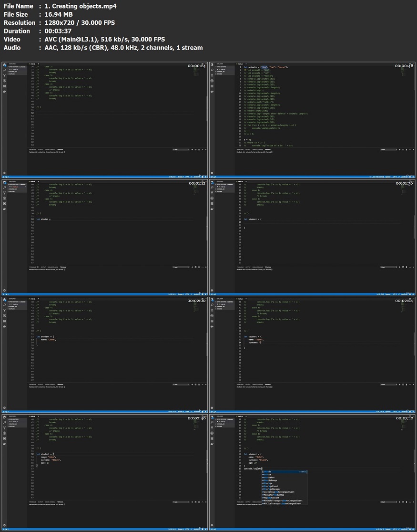Click Docker whale icon in 00:00:24 frame
The image size is (417, 532).
point(4,92)
